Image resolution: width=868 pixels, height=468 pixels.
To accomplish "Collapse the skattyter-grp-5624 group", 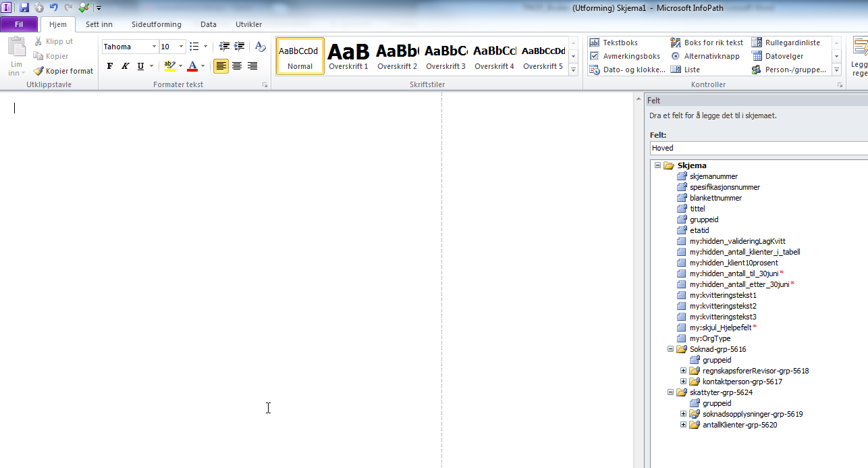I will point(670,392).
